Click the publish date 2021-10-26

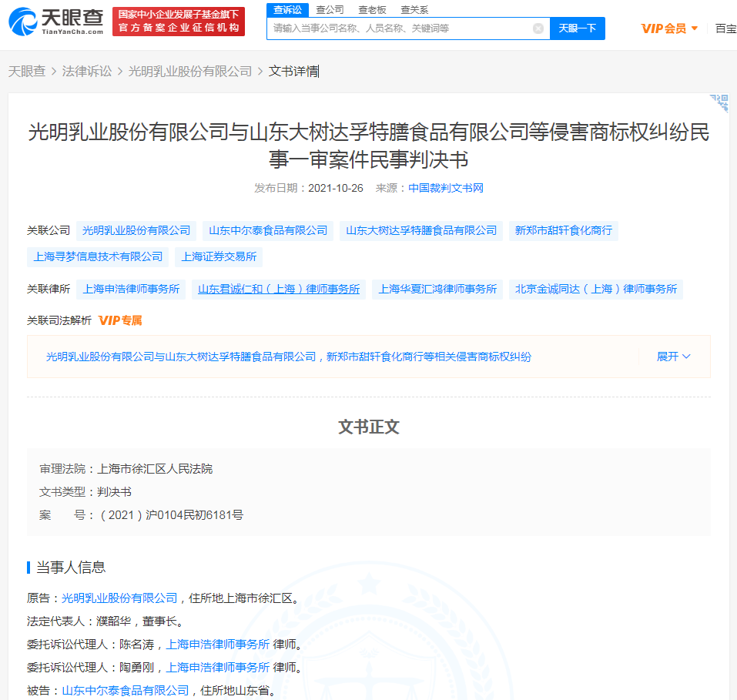pyautogui.click(x=336, y=188)
